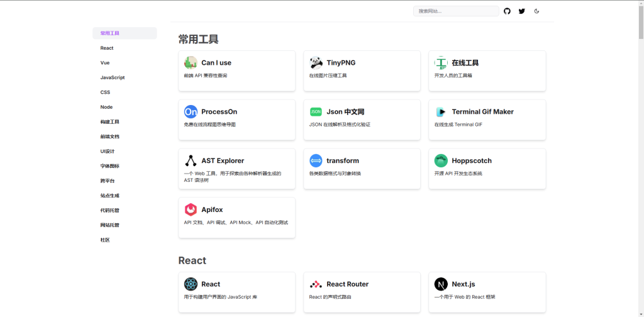644x317 pixels.
Task: Click the Terminal Gif Maker play icon
Action: click(441, 112)
